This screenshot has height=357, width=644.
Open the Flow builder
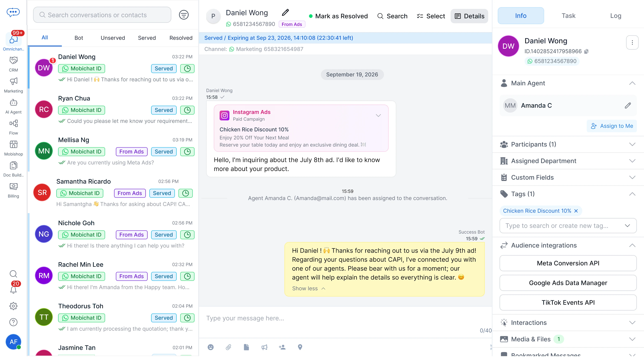pyautogui.click(x=13, y=127)
